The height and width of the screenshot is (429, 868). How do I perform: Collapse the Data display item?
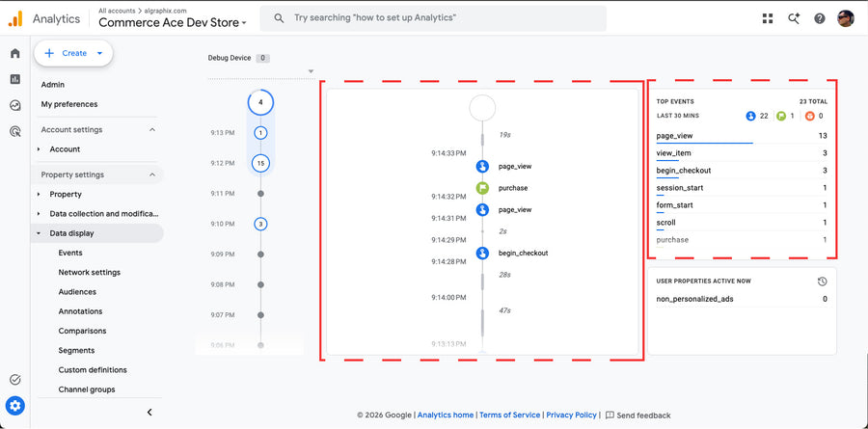39,233
